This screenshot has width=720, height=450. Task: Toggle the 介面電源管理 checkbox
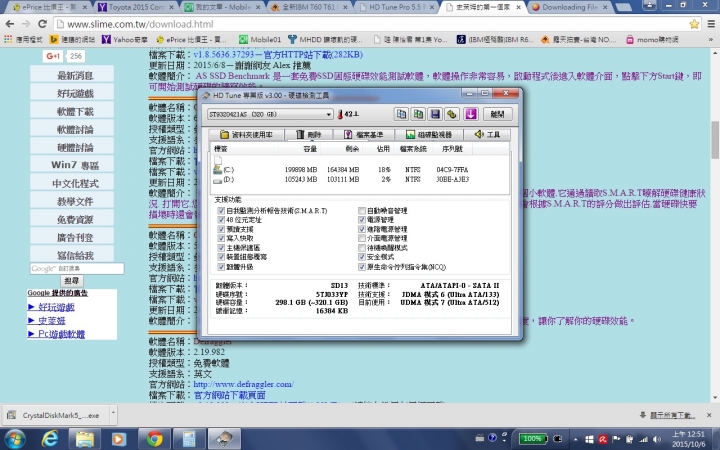tap(362, 238)
